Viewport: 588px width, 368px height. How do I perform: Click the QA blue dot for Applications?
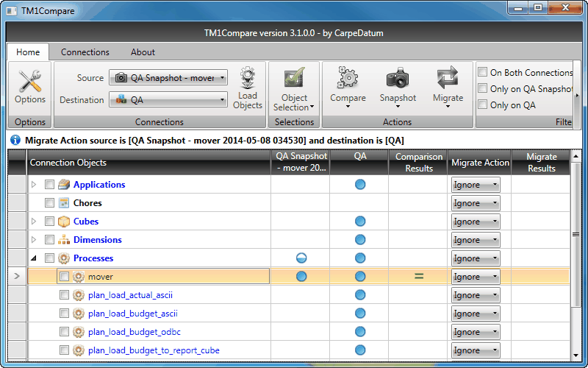tap(360, 185)
